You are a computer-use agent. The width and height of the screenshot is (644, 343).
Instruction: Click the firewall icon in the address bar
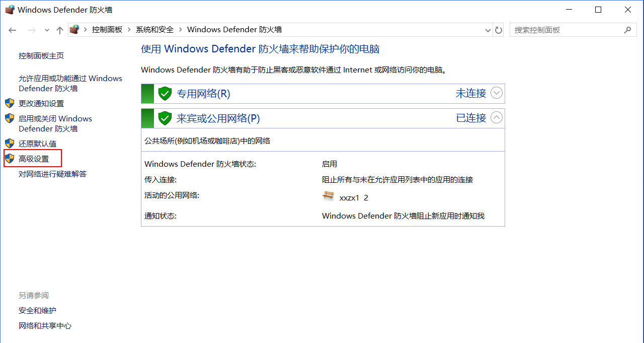pyautogui.click(x=74, y=30)
